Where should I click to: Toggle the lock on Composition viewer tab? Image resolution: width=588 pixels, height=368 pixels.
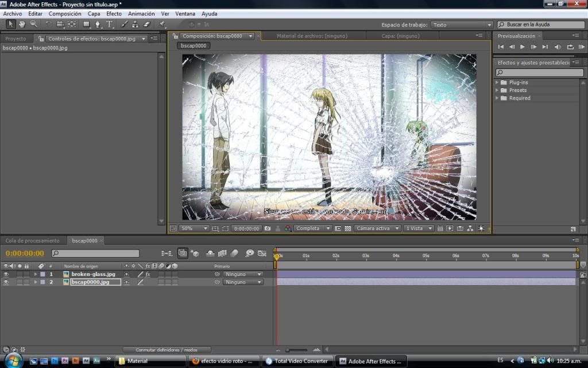(x=175, y=36)
